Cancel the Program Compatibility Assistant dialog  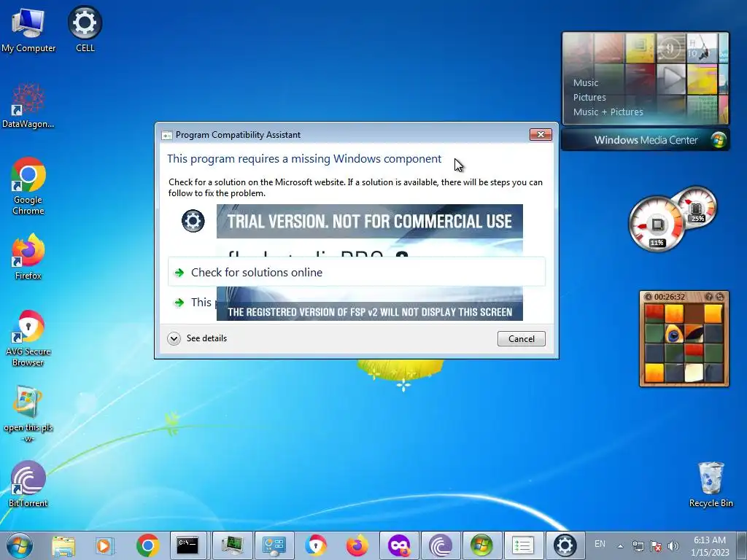tap(521, 338)
